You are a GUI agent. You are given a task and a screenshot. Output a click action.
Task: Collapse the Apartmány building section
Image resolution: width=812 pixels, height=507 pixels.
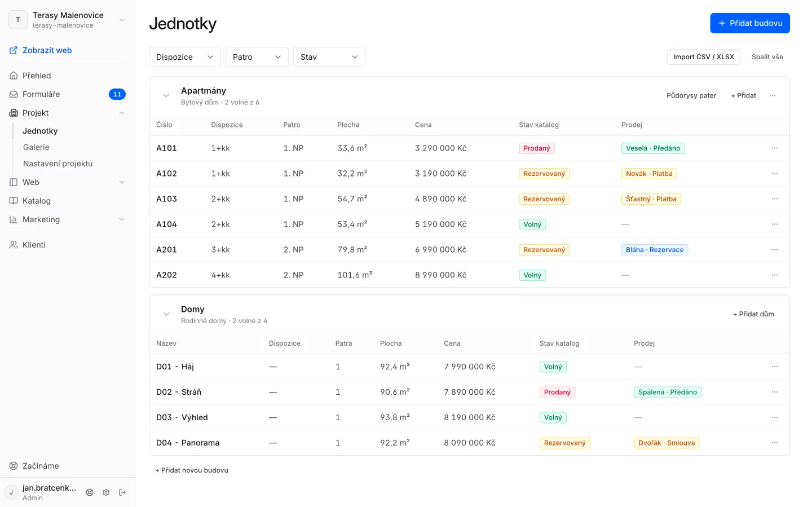166,96
